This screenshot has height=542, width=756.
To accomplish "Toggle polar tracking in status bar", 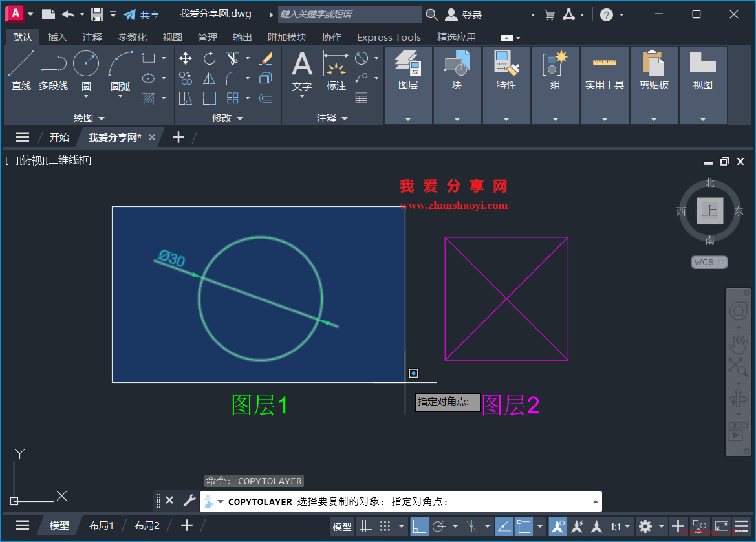I will click(x=438, y=526).
